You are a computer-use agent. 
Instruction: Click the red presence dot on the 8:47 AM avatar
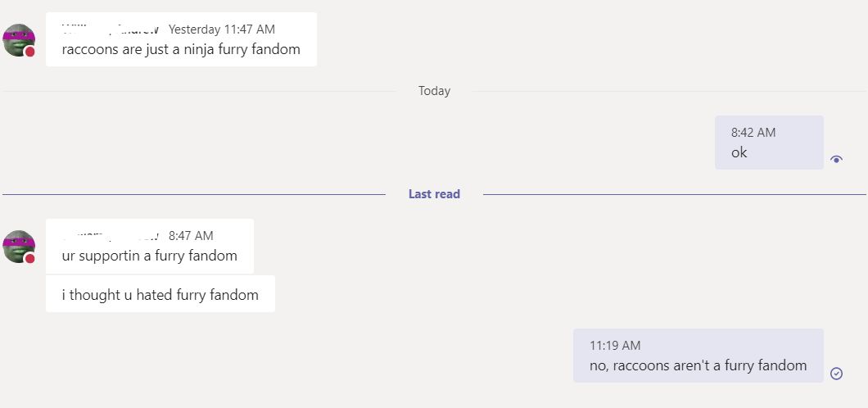(x=30, y=258)
